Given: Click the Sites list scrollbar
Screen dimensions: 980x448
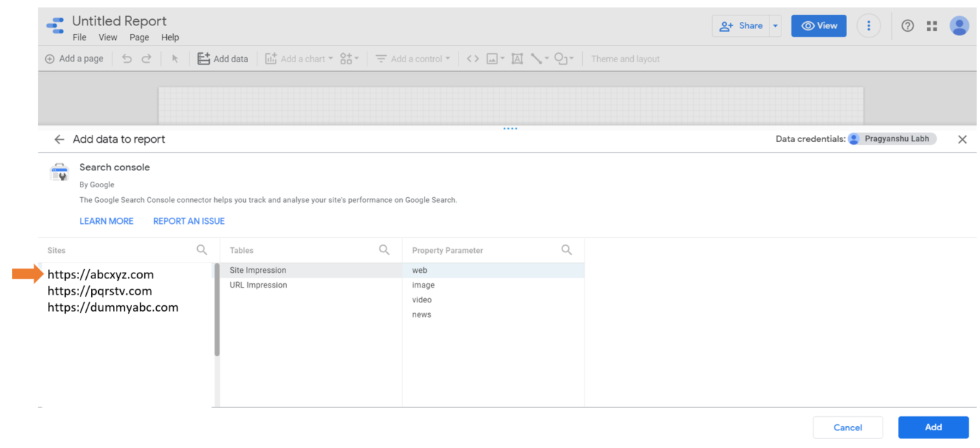Looking at the screenshot, I should tap(217, 310).
